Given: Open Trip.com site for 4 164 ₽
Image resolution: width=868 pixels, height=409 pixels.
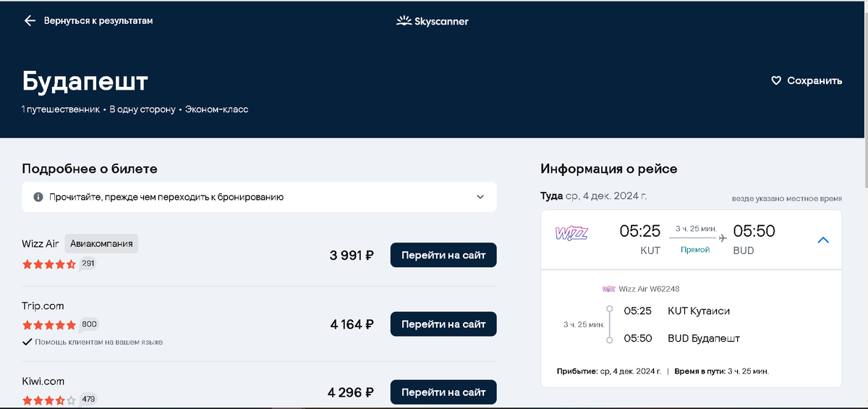Looking at the screenshot, I should click(443, 324).
